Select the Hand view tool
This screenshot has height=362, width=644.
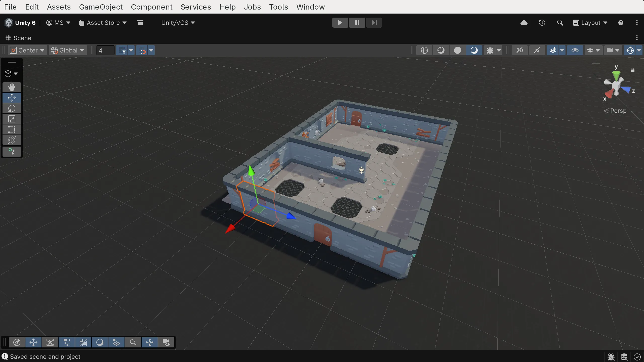click(x=12, y=87)
